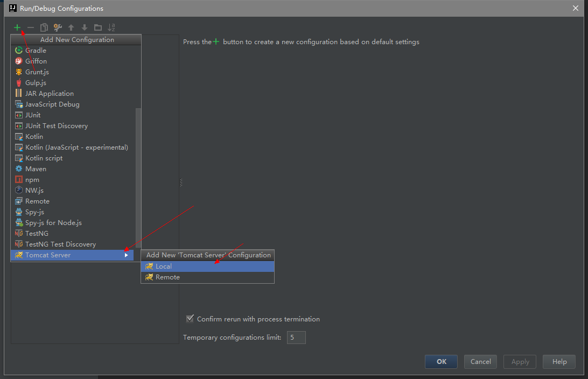The image size is (588, 379).
Task: Select Kotlin script entry
Action: tap(73, 158)
